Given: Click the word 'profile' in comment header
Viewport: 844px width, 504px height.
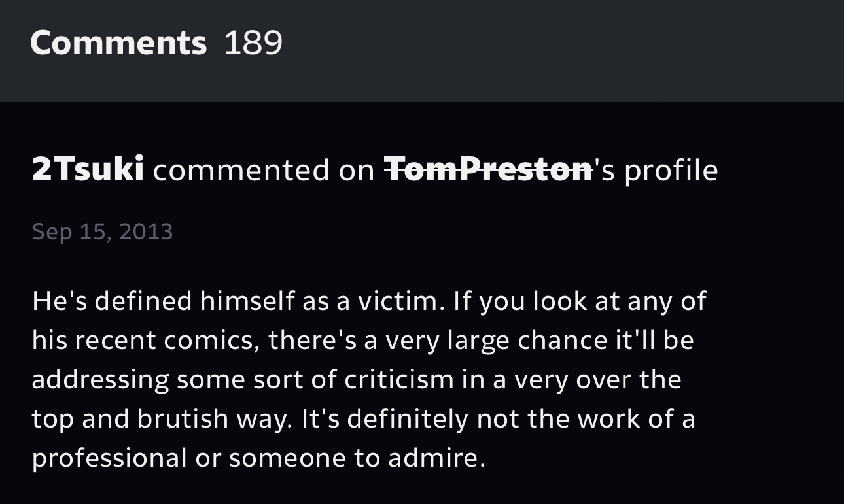Looking at the screenshot, I should pos(671,170).
